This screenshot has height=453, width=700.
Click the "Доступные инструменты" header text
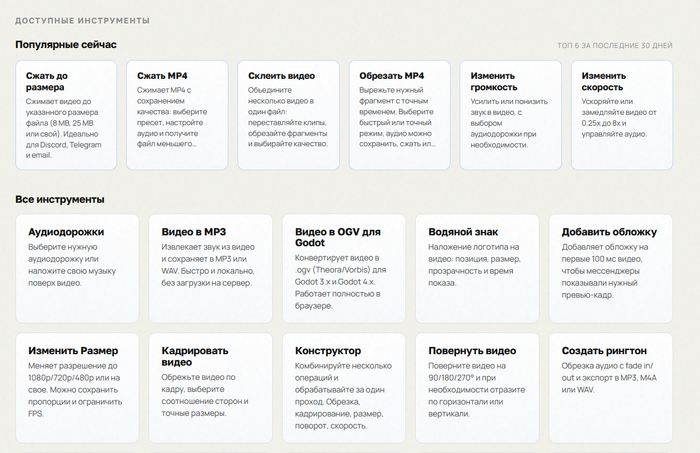[x=83, y=21]
